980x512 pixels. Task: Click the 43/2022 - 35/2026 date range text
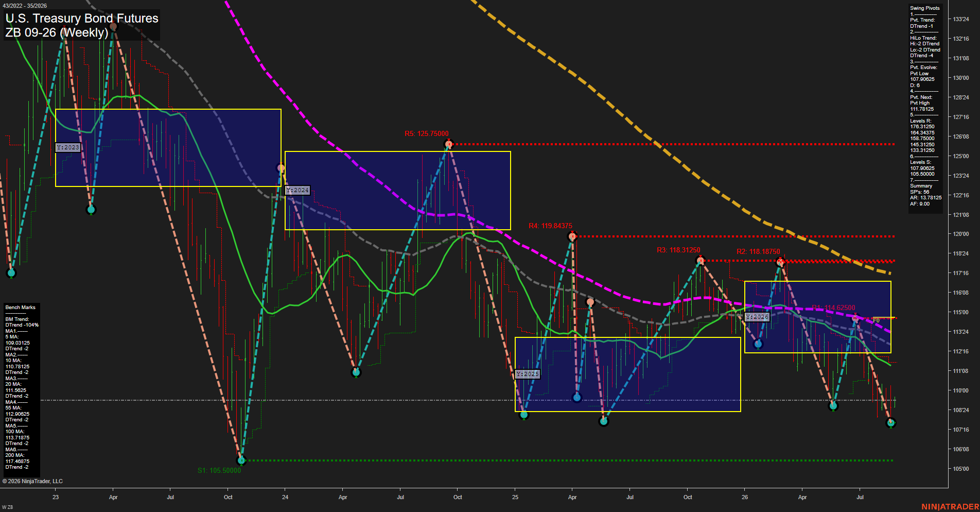(25, 6)
